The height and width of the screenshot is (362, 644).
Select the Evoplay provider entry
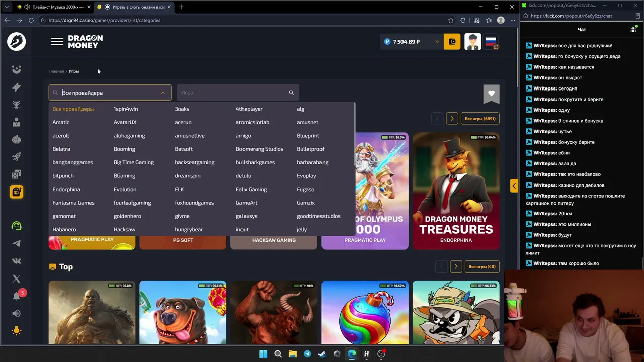(x=306, y=176)
